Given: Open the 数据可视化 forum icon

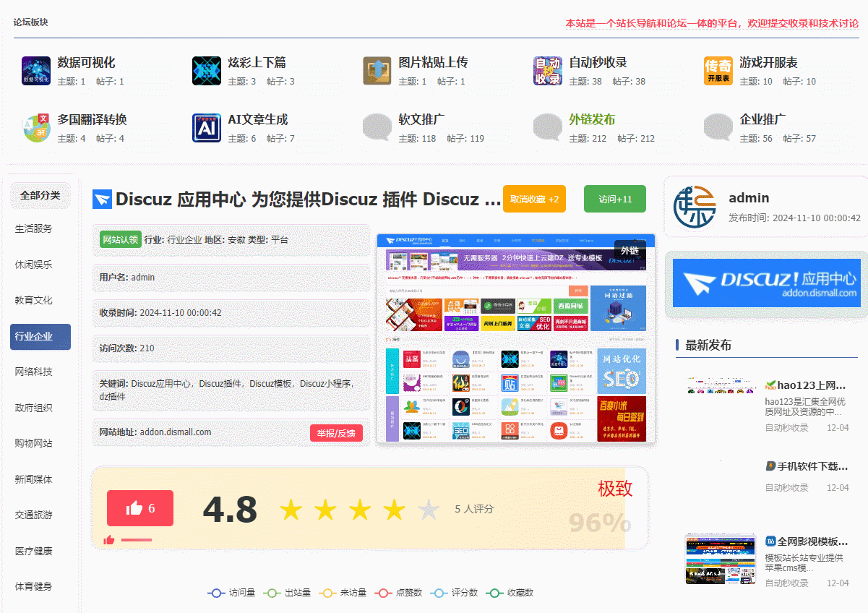Looking at the screenshot, I should [36, 71].
